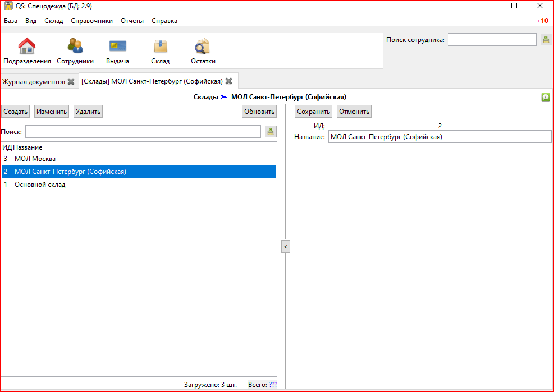Click the Название text field

pos(439,137)
